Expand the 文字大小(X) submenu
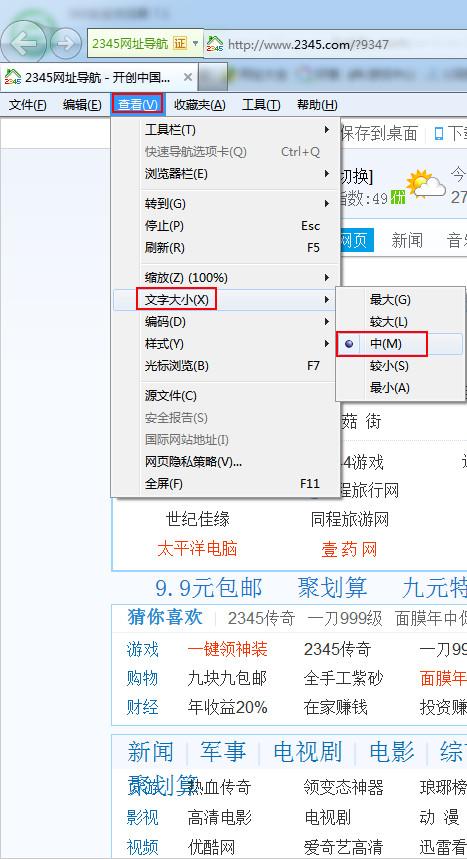The width and height of the screenshot is (467, 859). pos(225,300)
